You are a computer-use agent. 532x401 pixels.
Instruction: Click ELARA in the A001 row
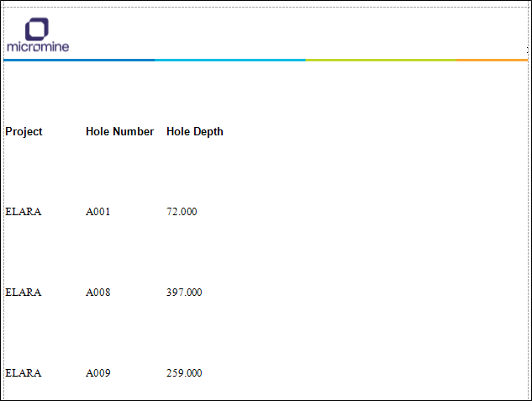point(24,212)
